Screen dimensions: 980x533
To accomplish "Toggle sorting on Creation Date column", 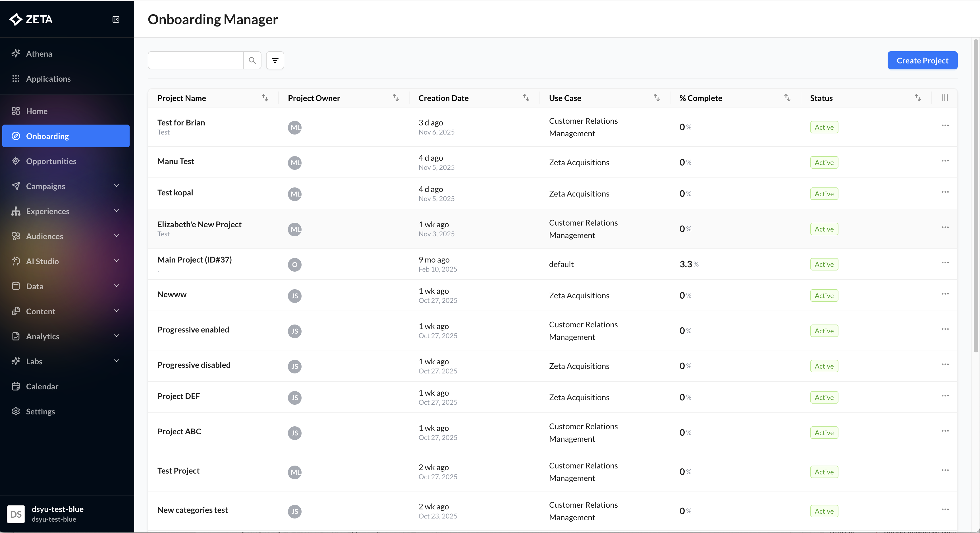I will pyautogui.click(x=526, y=98).
